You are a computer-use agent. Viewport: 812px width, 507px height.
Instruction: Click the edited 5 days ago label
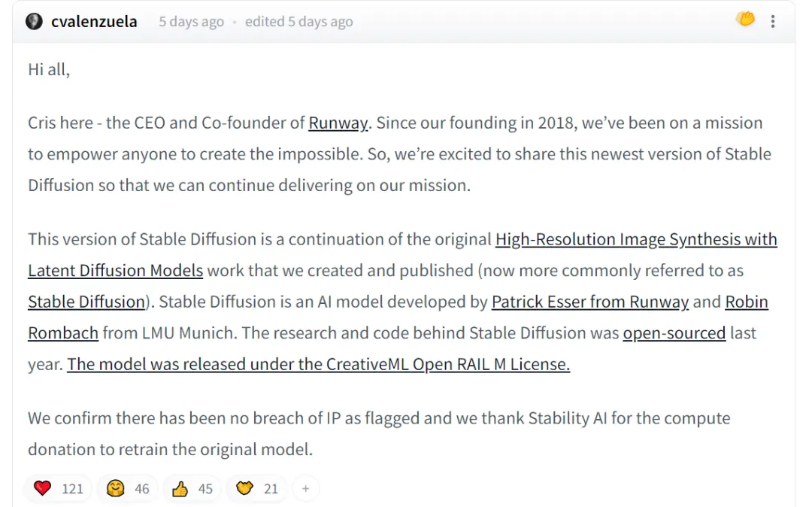click(298, 22)
